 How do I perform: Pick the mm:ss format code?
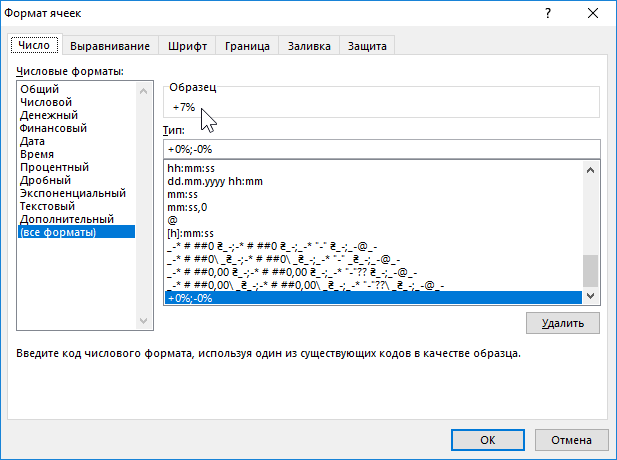[373, 194]
